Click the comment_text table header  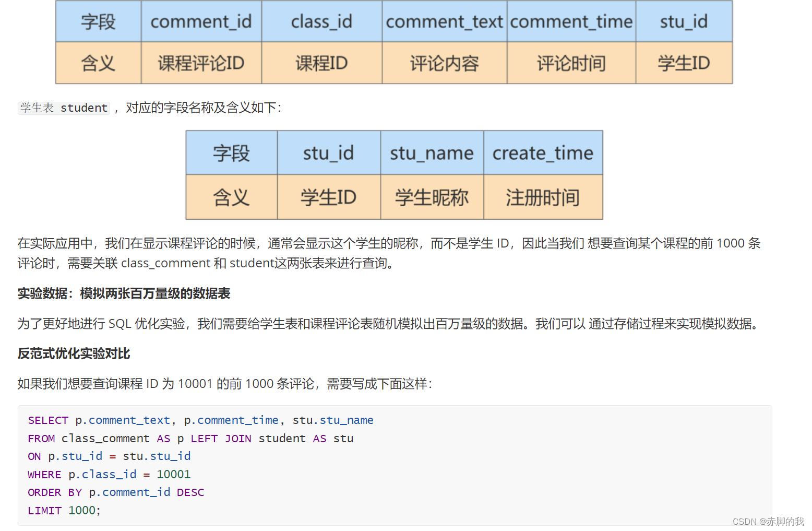point(444,21)
